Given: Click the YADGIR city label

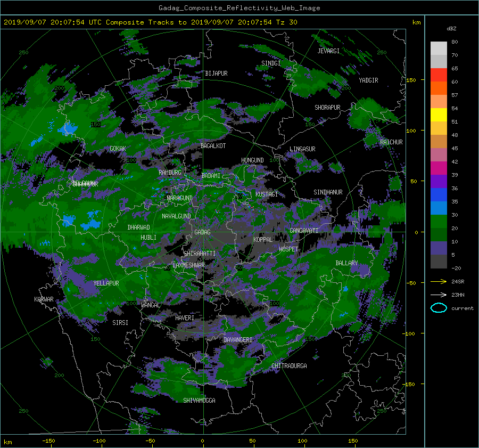Looking at the screenshot, I should tap(368, 80).
